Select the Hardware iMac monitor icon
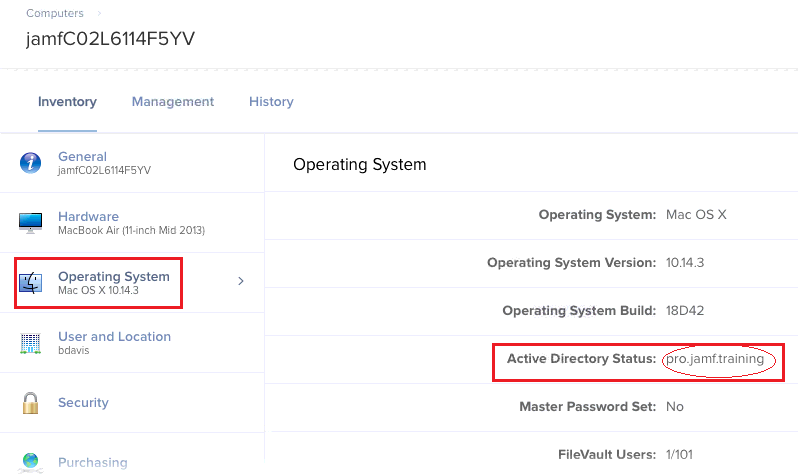The width and height of the screenshot is (798, 475). 31,223
